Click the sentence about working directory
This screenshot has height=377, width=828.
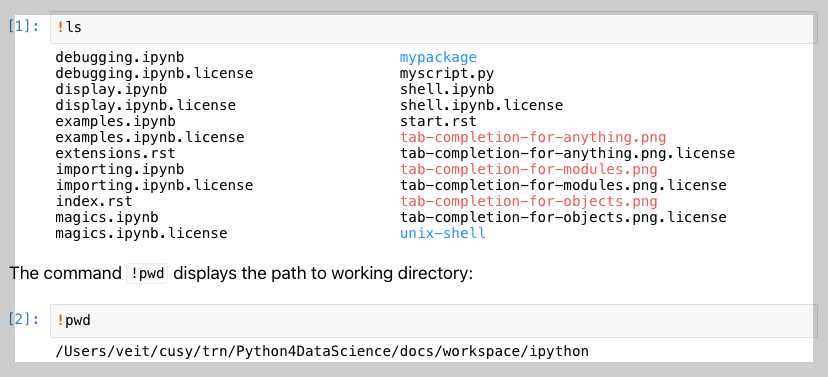[x=241, y=274]
